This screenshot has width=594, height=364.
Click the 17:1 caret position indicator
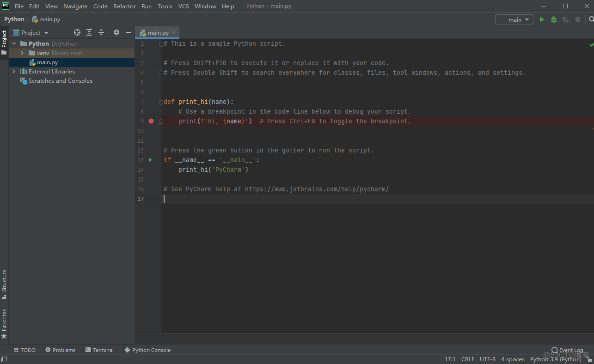[x=450, y=359]
